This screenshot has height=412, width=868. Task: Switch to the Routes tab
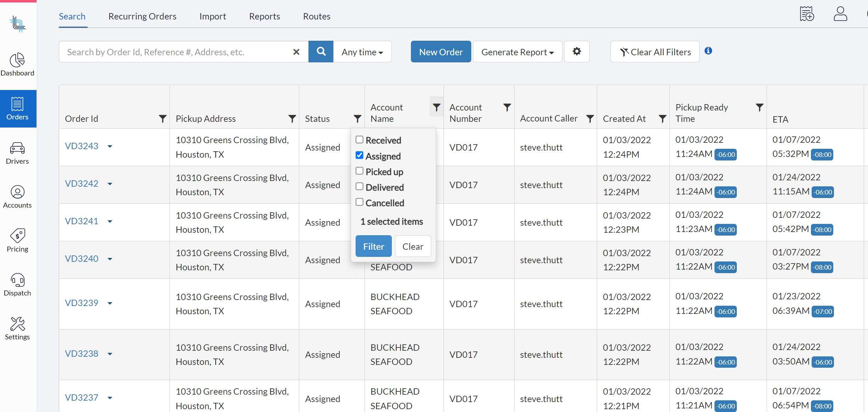pyautogui.click(x=316, y=16)
